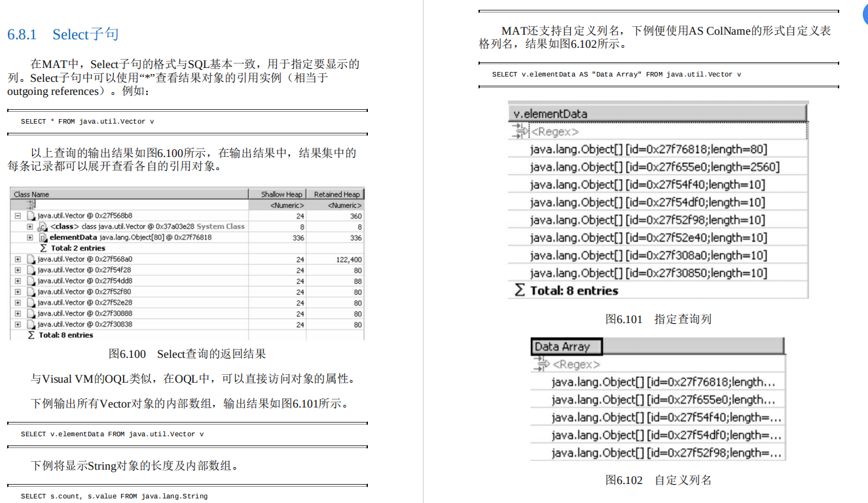Expand java.util.Vector @ 0x27f30838 row

coord(18,324)
